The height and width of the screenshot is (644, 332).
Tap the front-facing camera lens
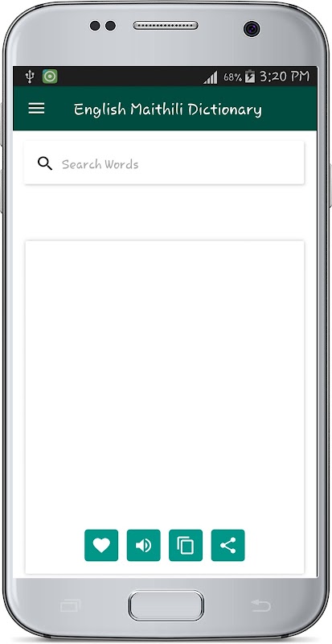click(252, 29)
